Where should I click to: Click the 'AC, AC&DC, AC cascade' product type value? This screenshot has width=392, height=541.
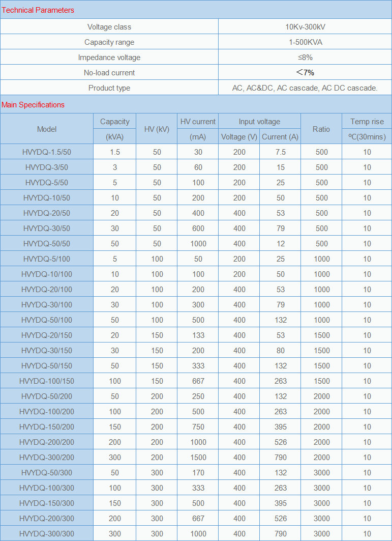pos(305,88)
